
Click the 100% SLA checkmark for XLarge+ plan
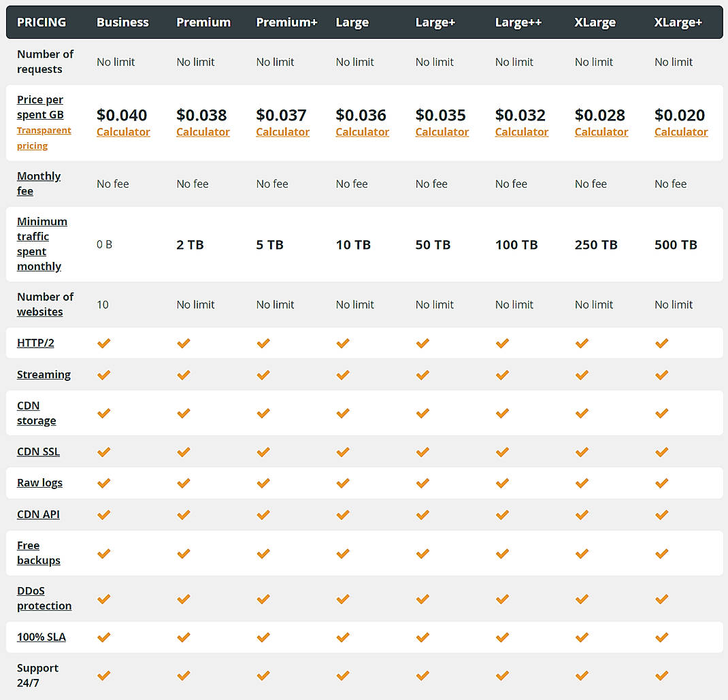click(661, 637)
